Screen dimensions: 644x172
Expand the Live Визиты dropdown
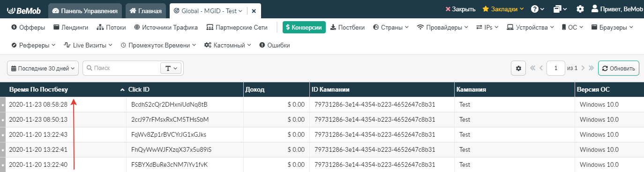(x=88, y=46)
